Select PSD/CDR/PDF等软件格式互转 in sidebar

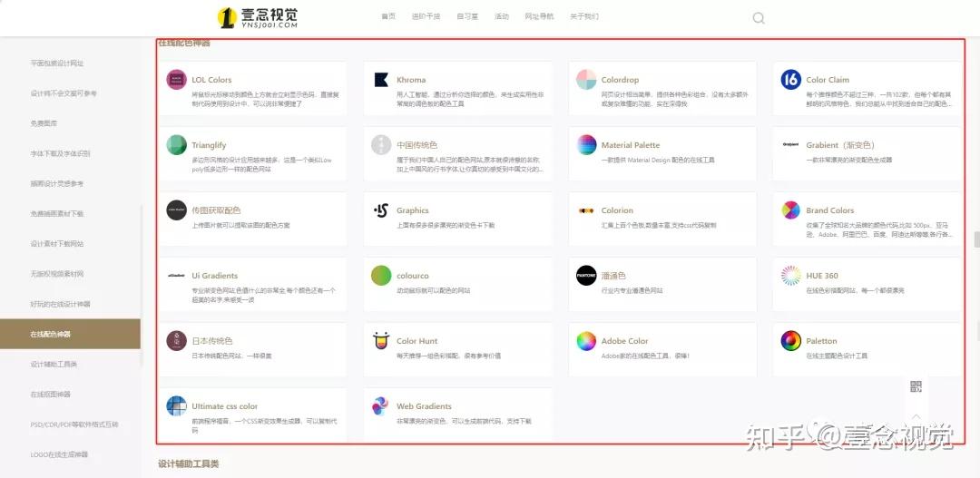74,424
